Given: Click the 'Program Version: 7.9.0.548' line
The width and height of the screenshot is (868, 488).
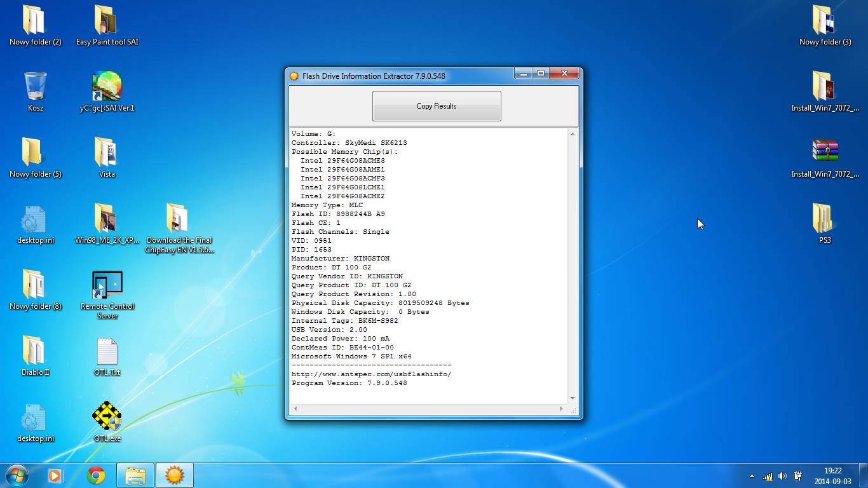Looking at the screenshot, I should click(349, 383).
